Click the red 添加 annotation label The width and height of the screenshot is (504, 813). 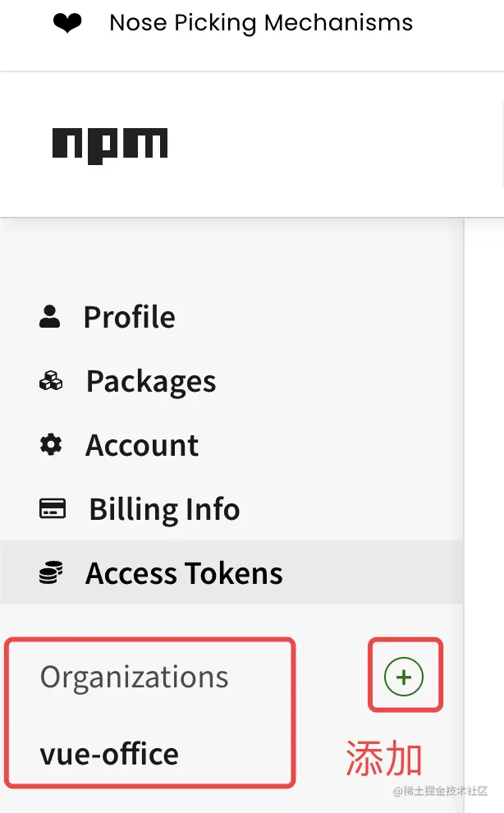pyautogui.click(x=383, y=757)
